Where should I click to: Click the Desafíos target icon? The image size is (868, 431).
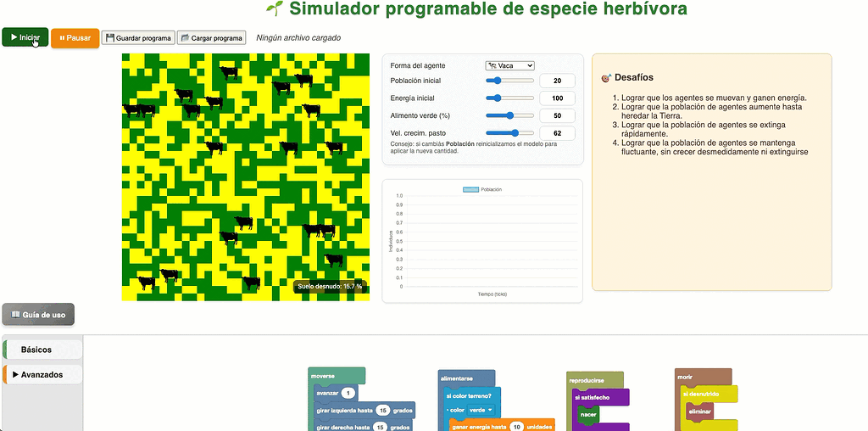click(x=607, y=77)
